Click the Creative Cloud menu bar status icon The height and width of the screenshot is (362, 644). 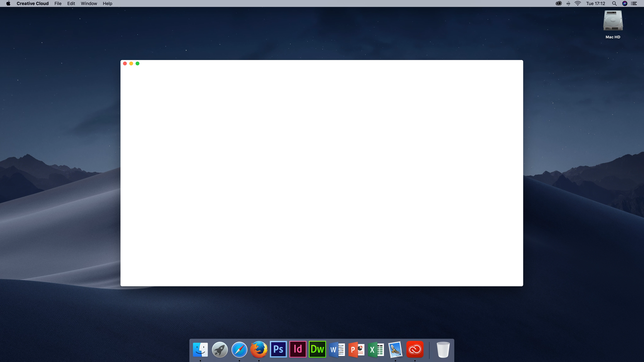click(x=558, y=3)
